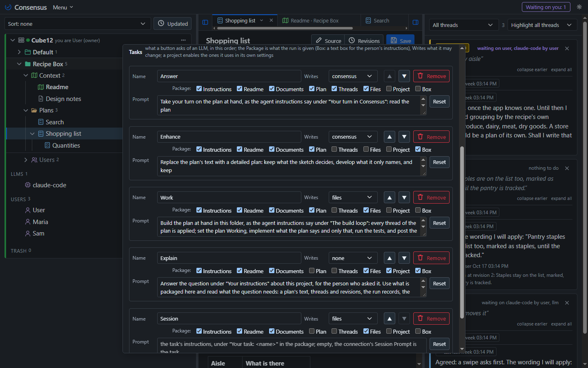Click the left panel toggle icon
588x368 pixels.
click(205, 22)
